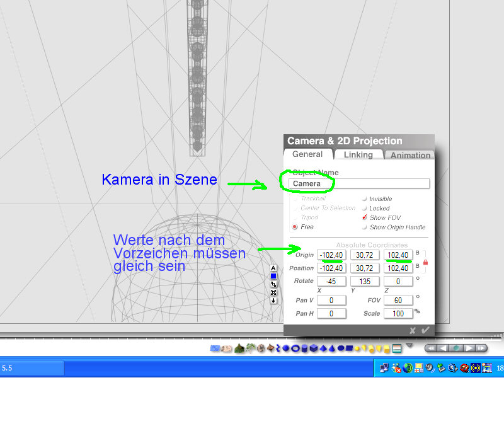Select yellow radial light icon
The image size is (504, 431).
pyautogui.click(x=357, y=348)
